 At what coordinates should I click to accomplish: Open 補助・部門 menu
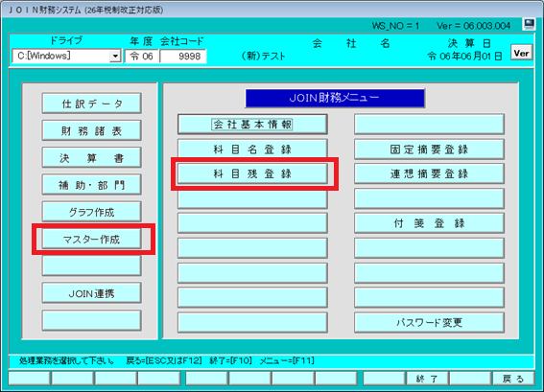tap(92, 185)
